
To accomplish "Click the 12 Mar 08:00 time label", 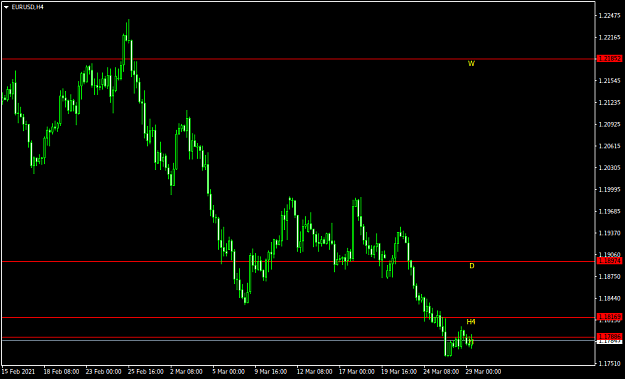I will click(315, 372).
